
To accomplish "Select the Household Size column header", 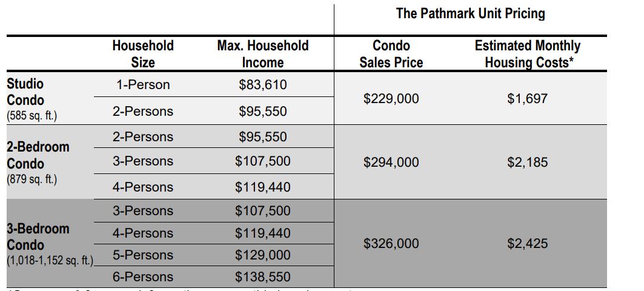I will pyautogui.click(x=142, y=54).
